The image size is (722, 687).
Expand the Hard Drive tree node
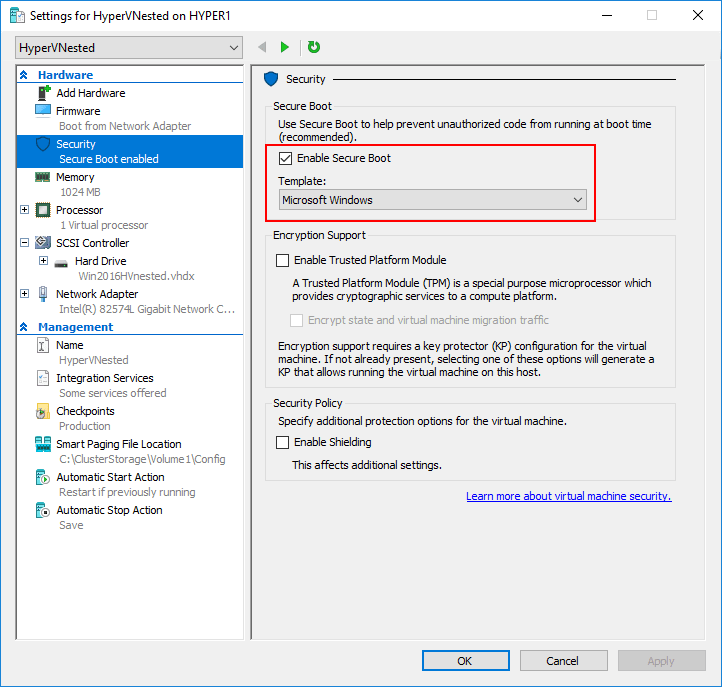[43, 261]
